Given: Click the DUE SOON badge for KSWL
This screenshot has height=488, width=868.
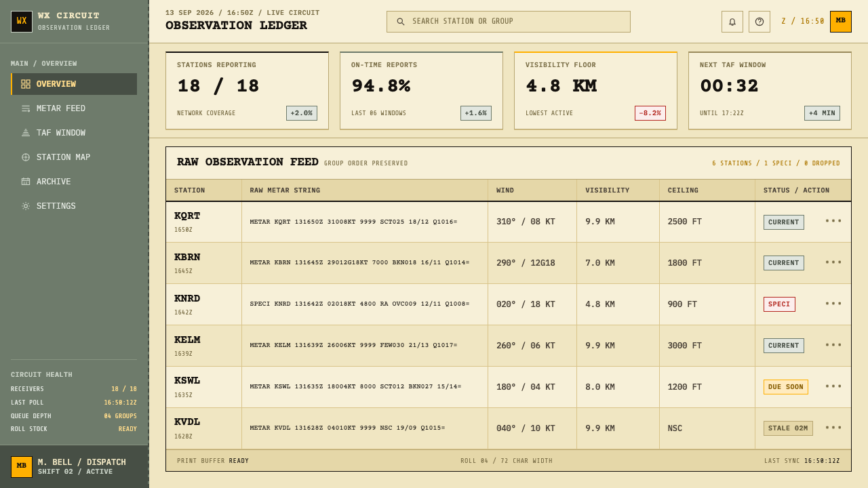Looking at the screenshot, I should 786,387.
